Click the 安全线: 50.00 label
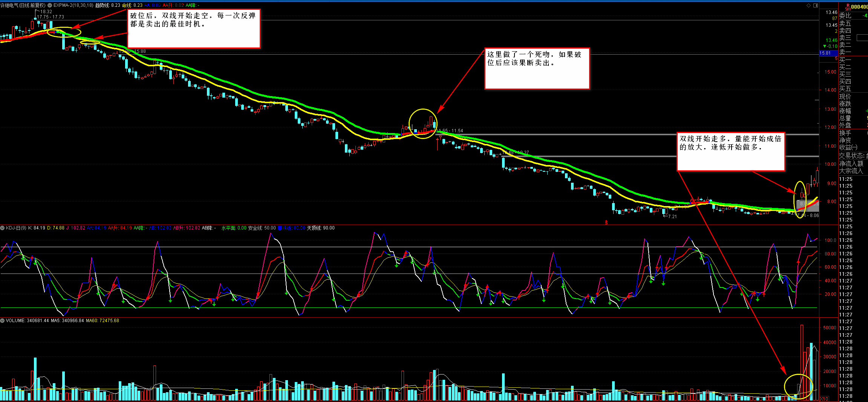 pyautogui.click(x=262, y=228)
